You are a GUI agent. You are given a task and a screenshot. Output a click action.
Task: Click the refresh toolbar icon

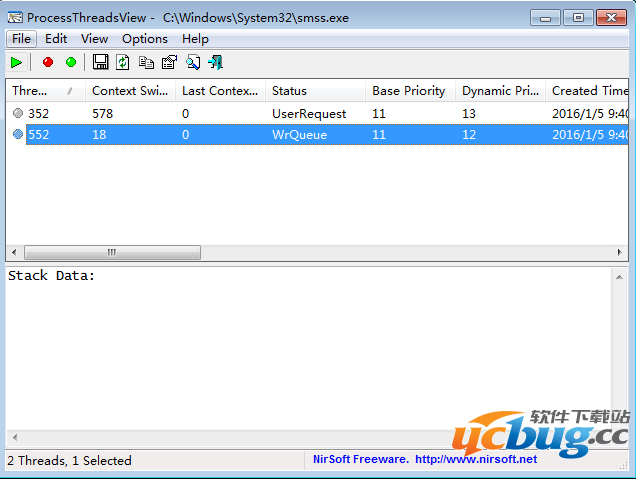click(123, 62)
